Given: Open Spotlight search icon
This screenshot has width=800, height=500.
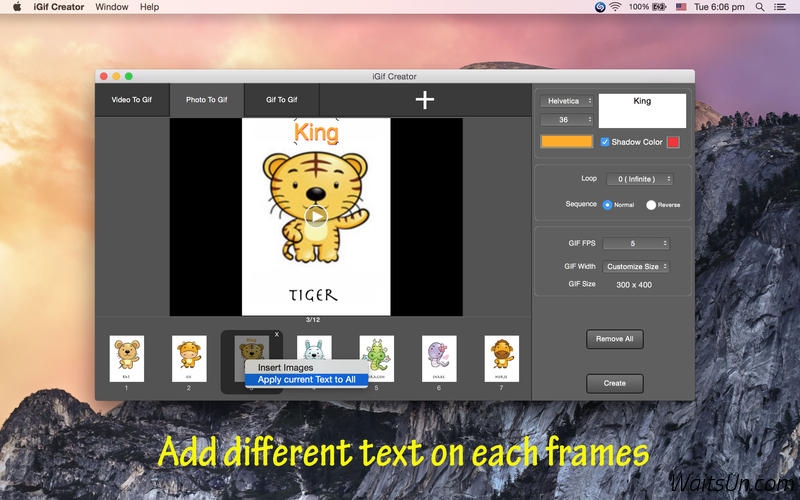Looking at the screenshot, I should pyautogui.click(x=760, y=7).
